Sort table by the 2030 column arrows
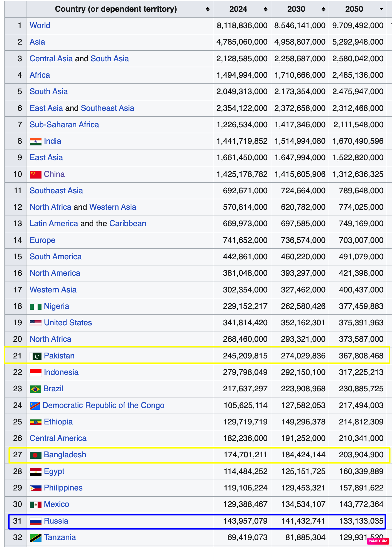 tap(323, 9)
